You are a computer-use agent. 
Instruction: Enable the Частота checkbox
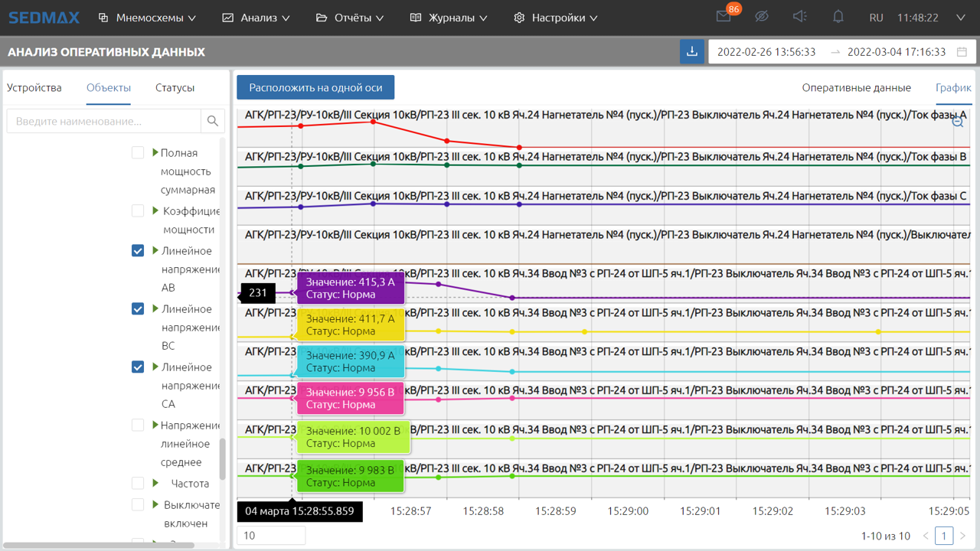point(138,484)
